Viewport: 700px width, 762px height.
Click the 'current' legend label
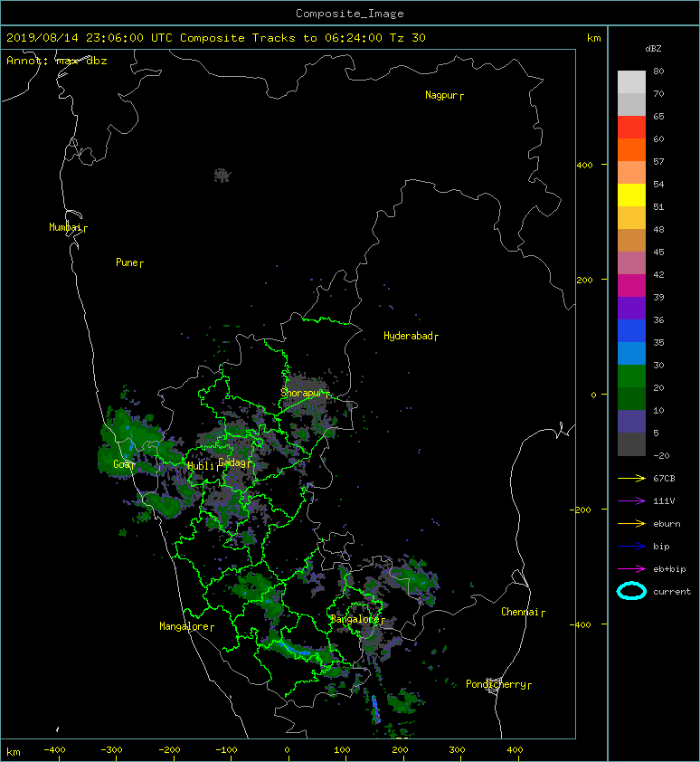pyautogui.click(x=672, y=592)
